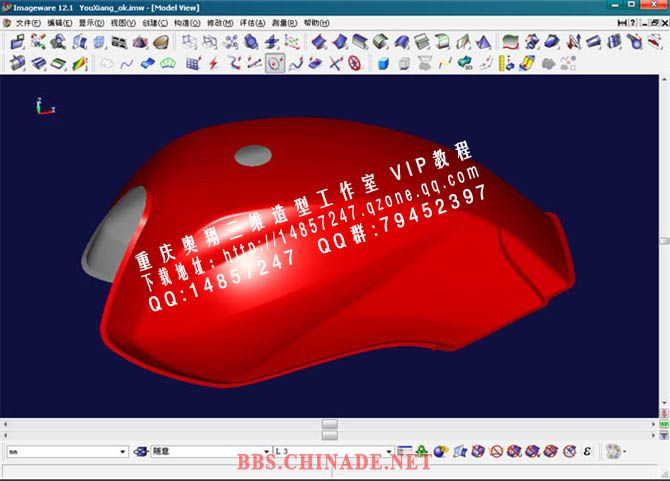Click the blue icon left of 随意 dropdown
This screenshot has width=670, height=481.
[140, 452]
